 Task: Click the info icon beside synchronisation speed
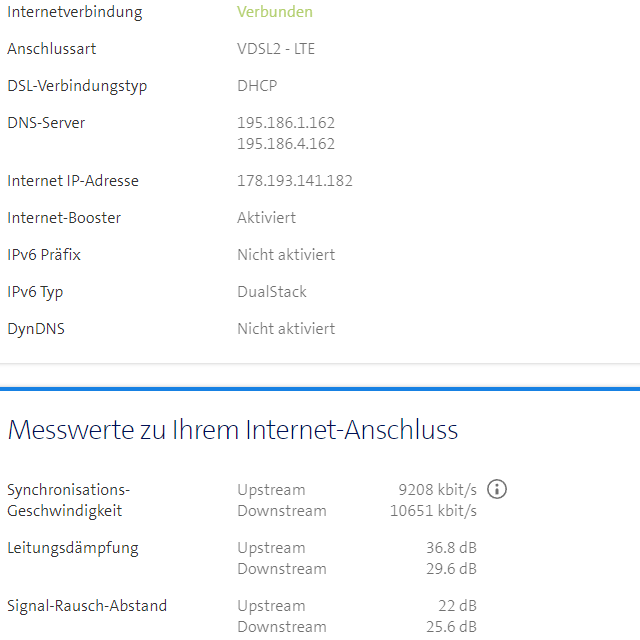pos(497,489)
